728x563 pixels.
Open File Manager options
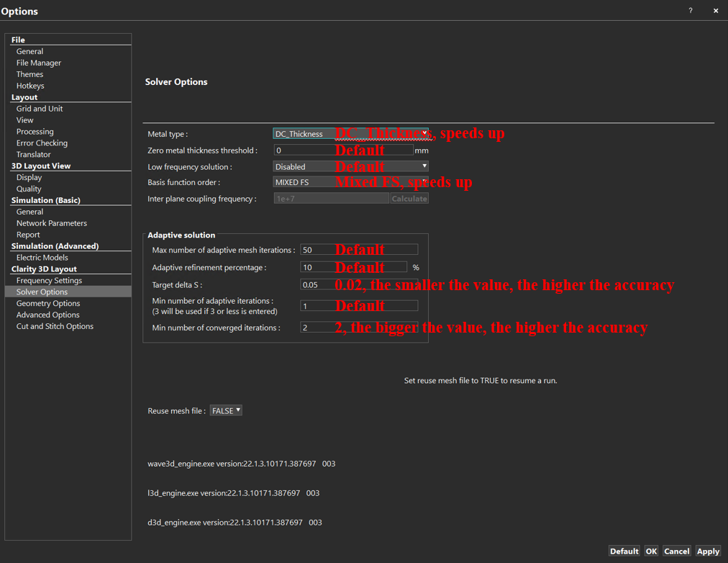(39, 63)
